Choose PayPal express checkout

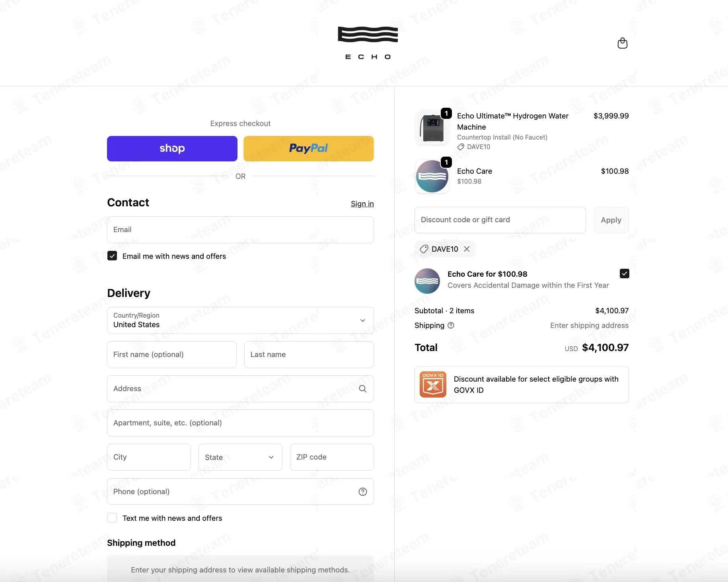point(308,149)
